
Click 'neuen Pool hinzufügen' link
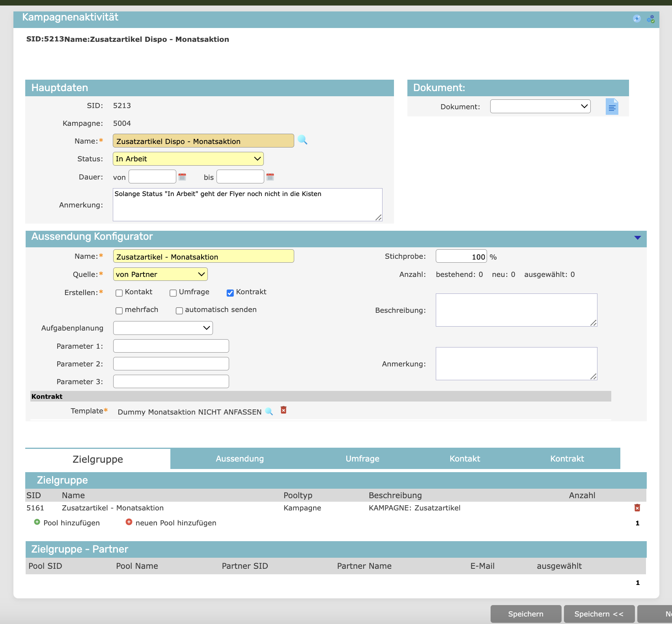175,523
